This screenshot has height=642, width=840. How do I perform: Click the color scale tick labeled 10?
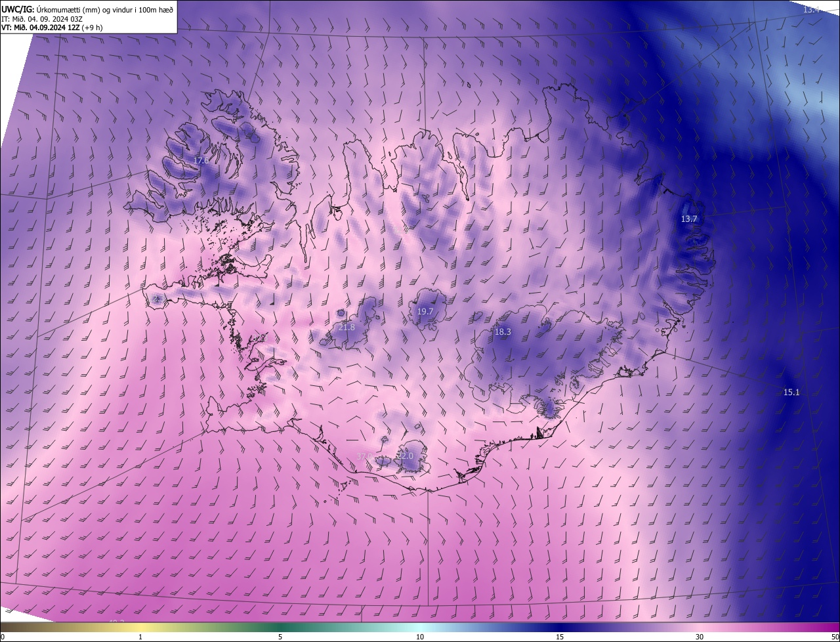(420, 637)
